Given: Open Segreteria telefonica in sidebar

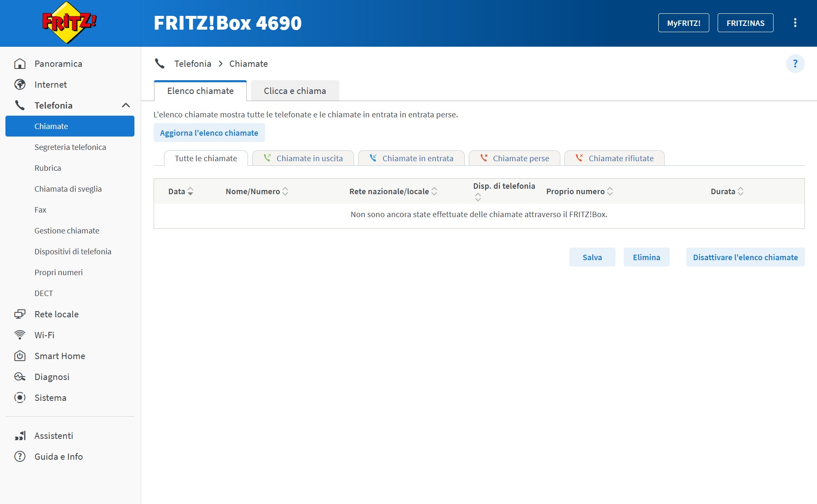Looking at the screenshot, I should (70, 147).
